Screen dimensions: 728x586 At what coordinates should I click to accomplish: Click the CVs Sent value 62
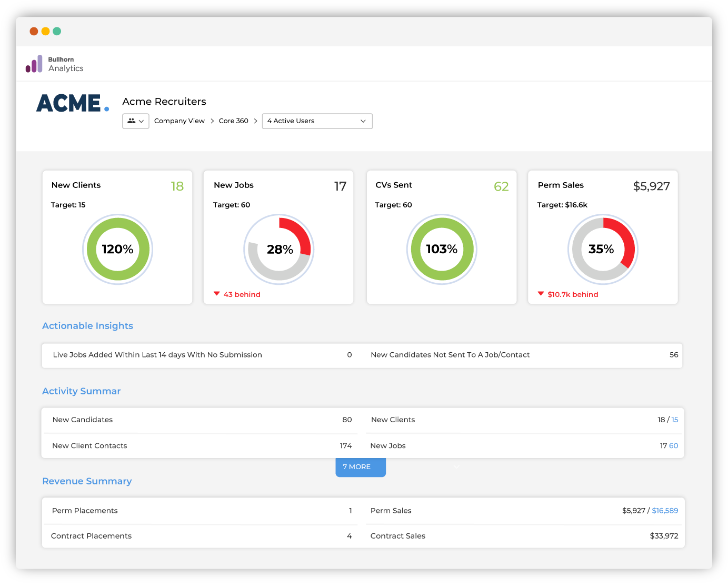[x=501, y=186]
